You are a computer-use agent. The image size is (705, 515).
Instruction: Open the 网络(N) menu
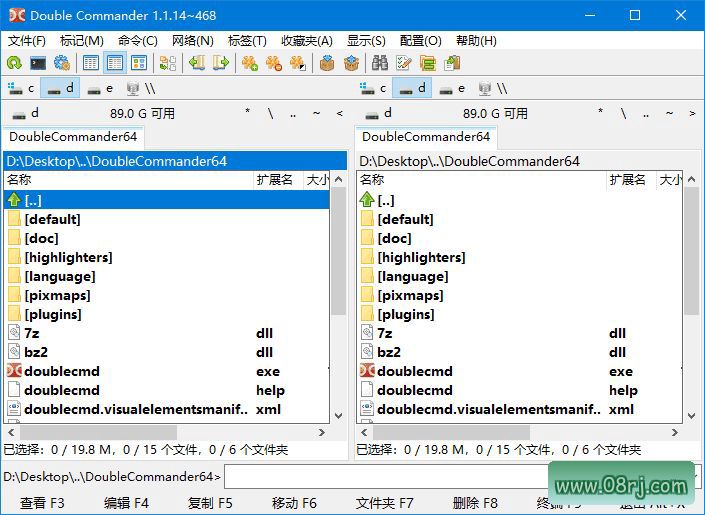pyautogui.click(x=192, y=41)
